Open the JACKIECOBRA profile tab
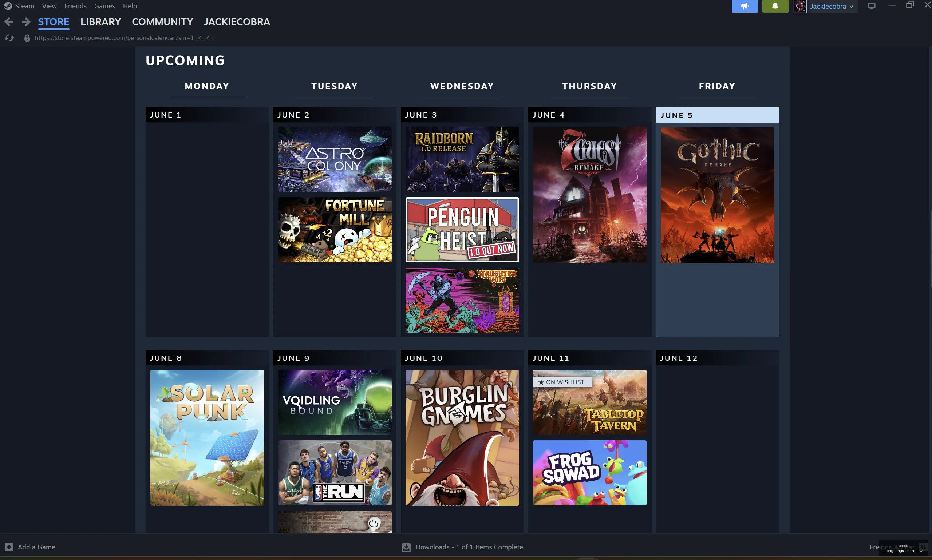The image size is (932, 560). pyautogui.click(x=237, y=22)
